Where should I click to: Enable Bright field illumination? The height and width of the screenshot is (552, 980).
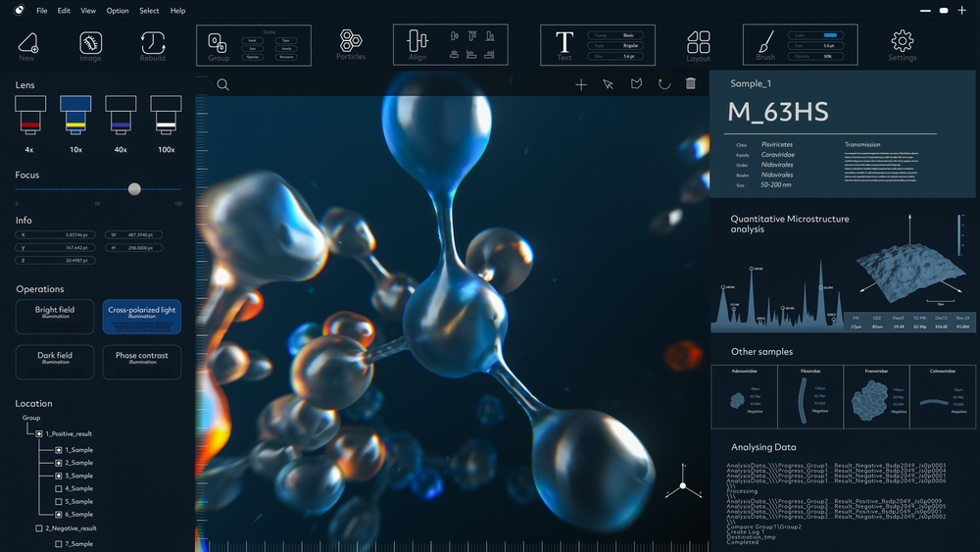[x=55, y=317]
